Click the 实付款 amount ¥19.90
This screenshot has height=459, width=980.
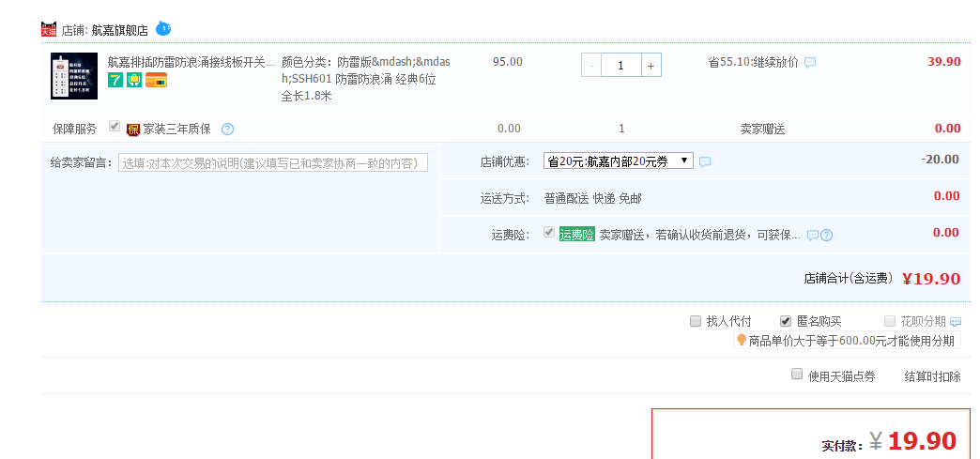coord(913,441)
